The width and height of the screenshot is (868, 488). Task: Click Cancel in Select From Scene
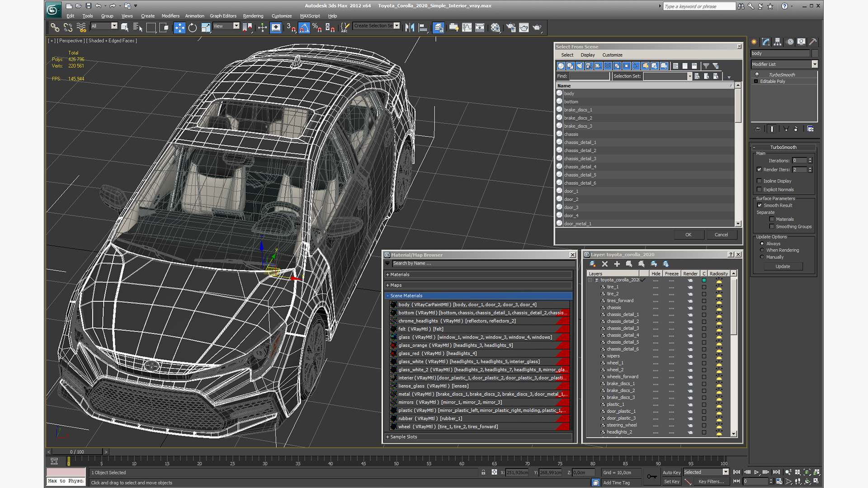click(x=721, y=235)
